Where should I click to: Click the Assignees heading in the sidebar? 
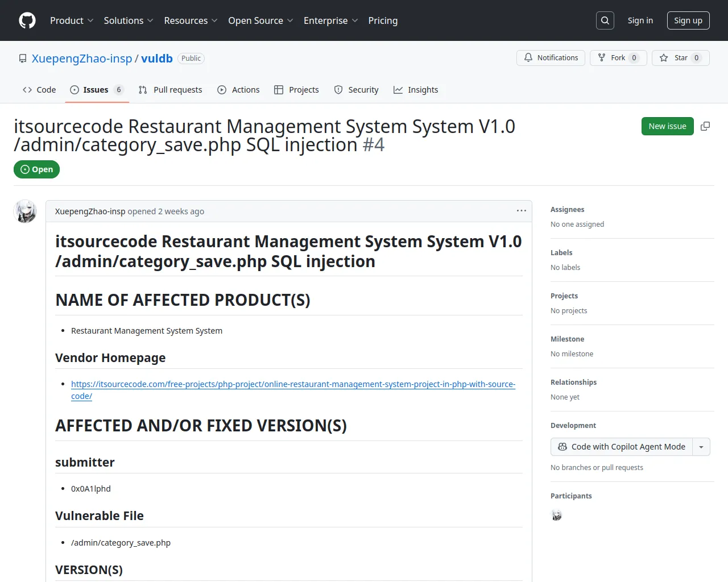568,210
